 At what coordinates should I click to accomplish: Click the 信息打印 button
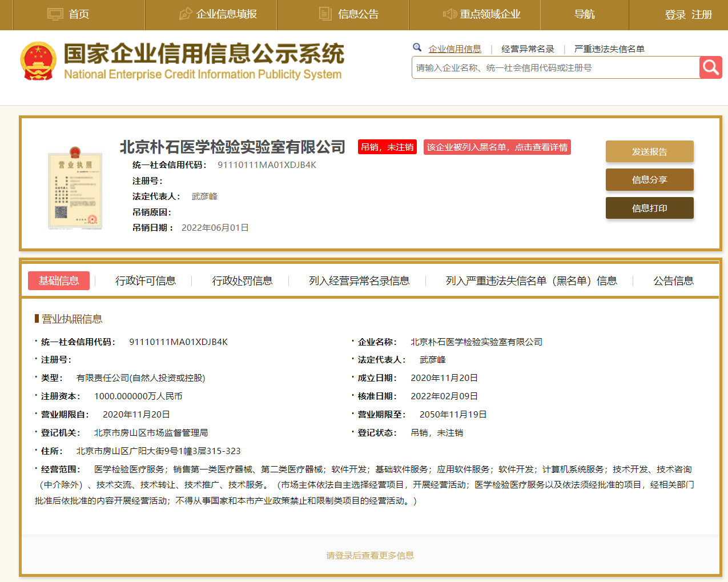click(x=649, y=208)
